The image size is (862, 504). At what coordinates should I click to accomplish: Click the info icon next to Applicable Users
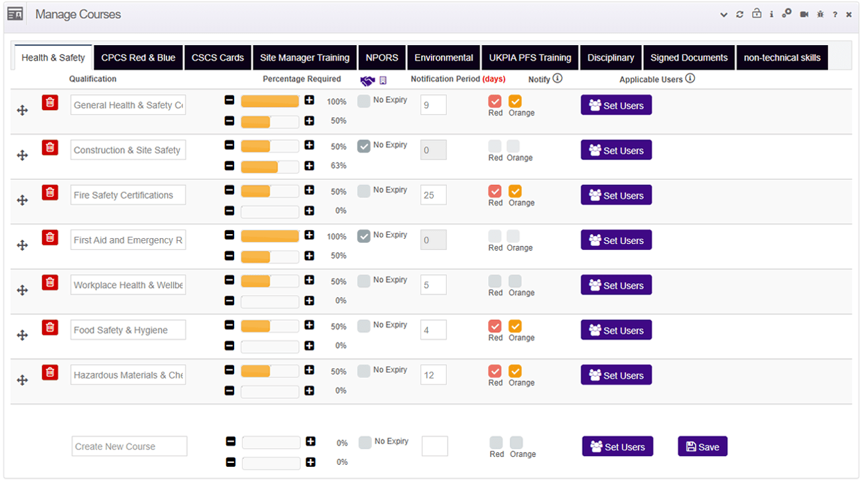(690, 78)
